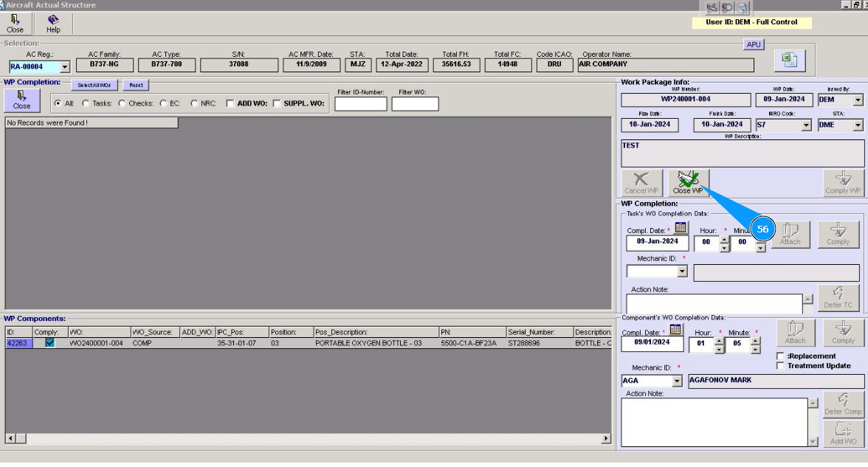Click Close icon under WP Completion
Viewport: 868px width, 467px height.
[21, 100]
